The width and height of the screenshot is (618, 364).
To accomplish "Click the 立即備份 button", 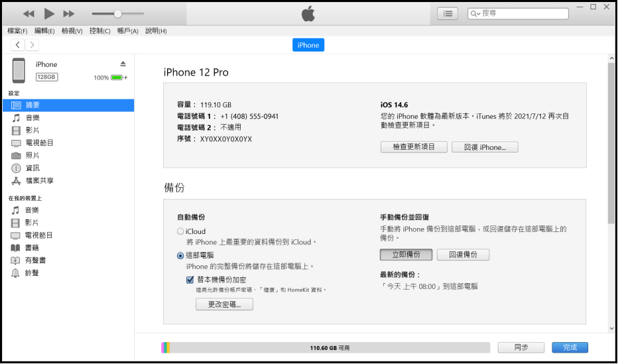I will tap(406, 255).
